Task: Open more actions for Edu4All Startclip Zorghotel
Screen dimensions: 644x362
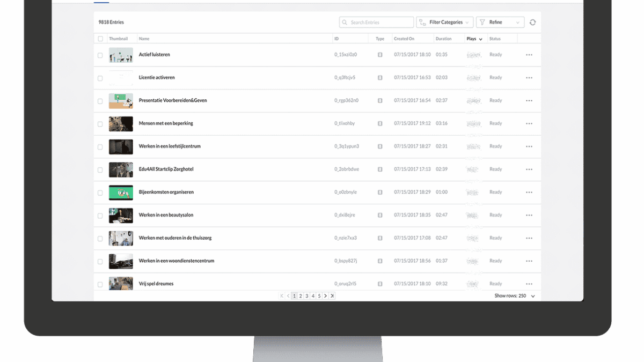Action: [x=529, y=169]
